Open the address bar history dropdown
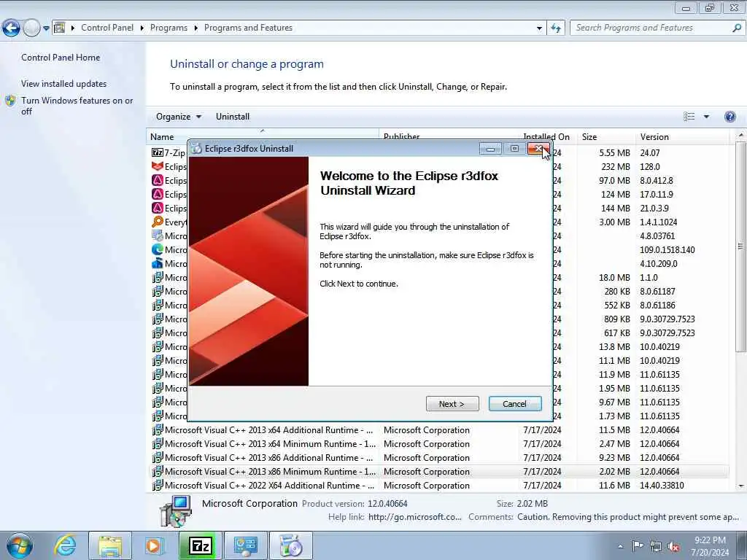The image size is (747, 560). point(539,28)
